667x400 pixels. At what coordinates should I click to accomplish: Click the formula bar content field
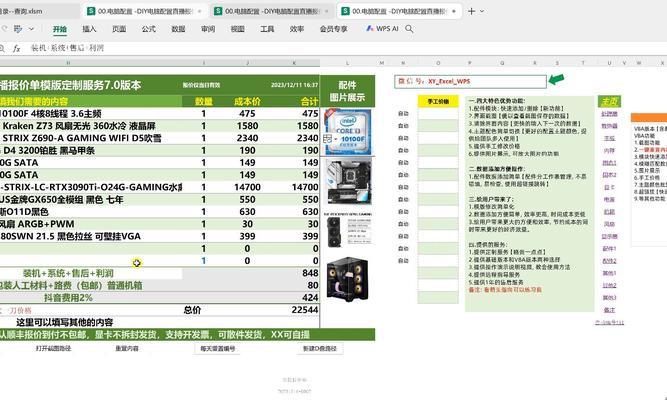pyautogui.click(x=345, y=48)
